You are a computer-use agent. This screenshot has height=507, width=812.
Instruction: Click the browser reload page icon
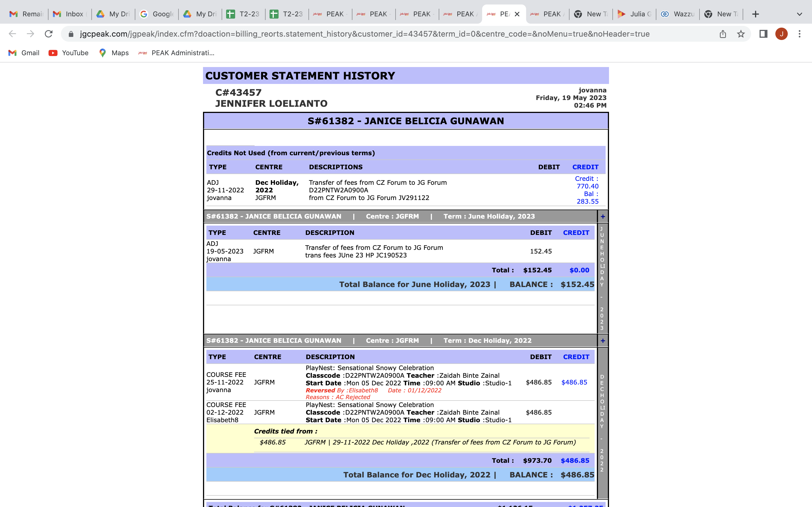(x=49, y=34)
